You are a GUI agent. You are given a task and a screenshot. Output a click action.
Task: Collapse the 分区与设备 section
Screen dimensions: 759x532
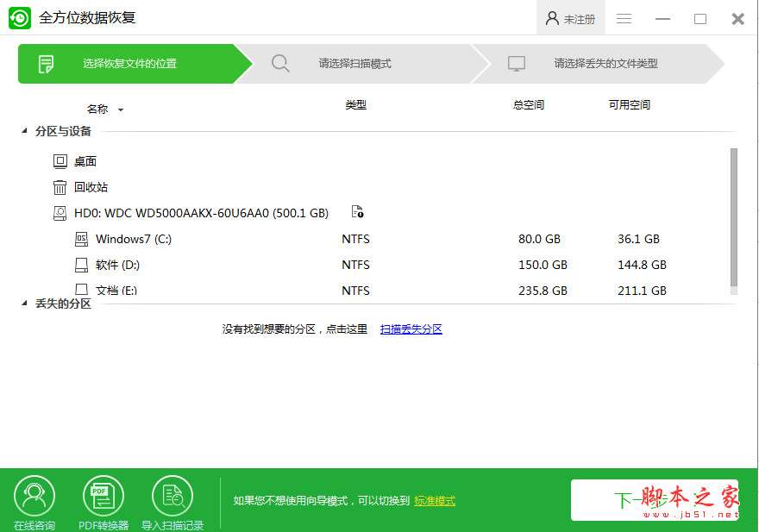(x=22, y=131)
